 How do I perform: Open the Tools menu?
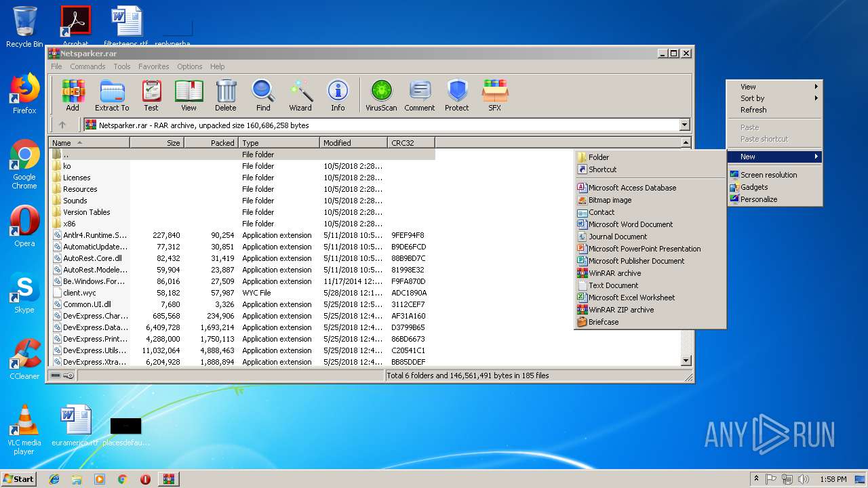click(x=122, y=66)
